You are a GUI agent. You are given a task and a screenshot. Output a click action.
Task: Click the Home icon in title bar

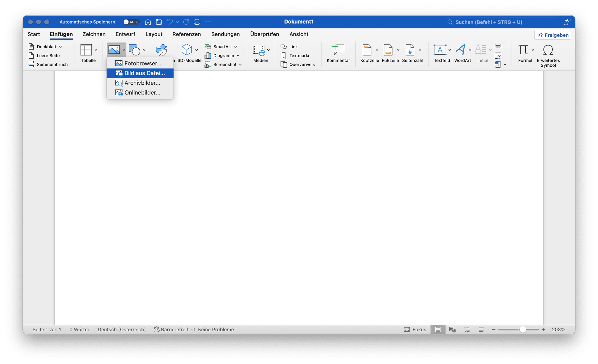coord(148,22)
